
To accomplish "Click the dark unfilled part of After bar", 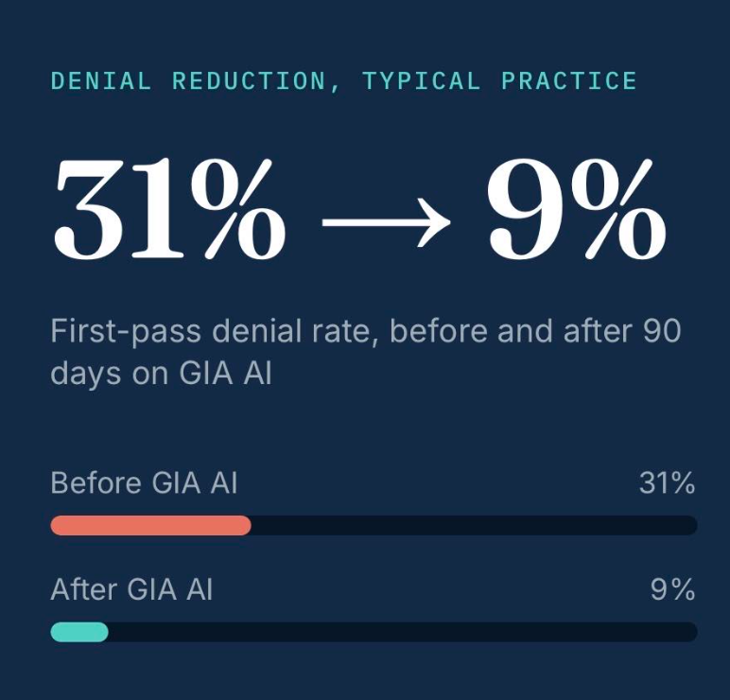I will click(x=403, y=632).
